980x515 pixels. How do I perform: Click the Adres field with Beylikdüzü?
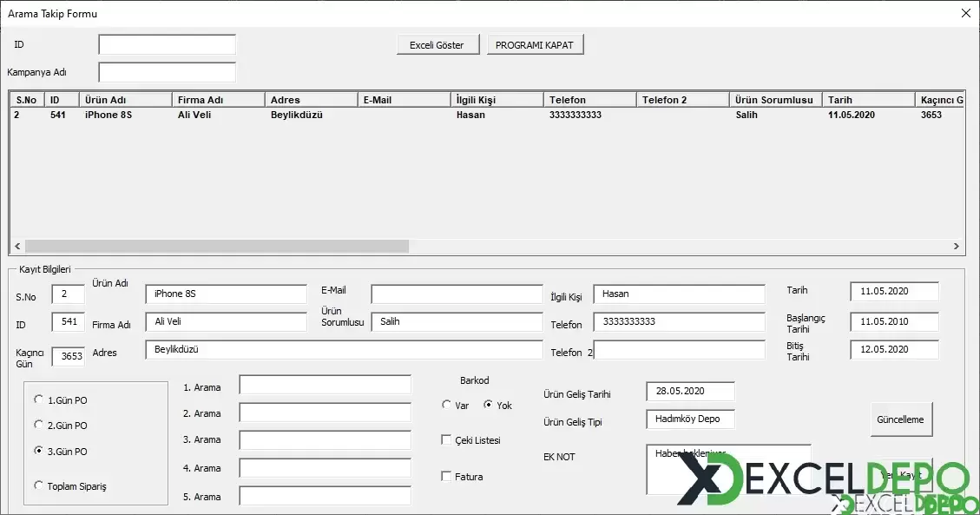pyautogui.click(x=344, y=349)
